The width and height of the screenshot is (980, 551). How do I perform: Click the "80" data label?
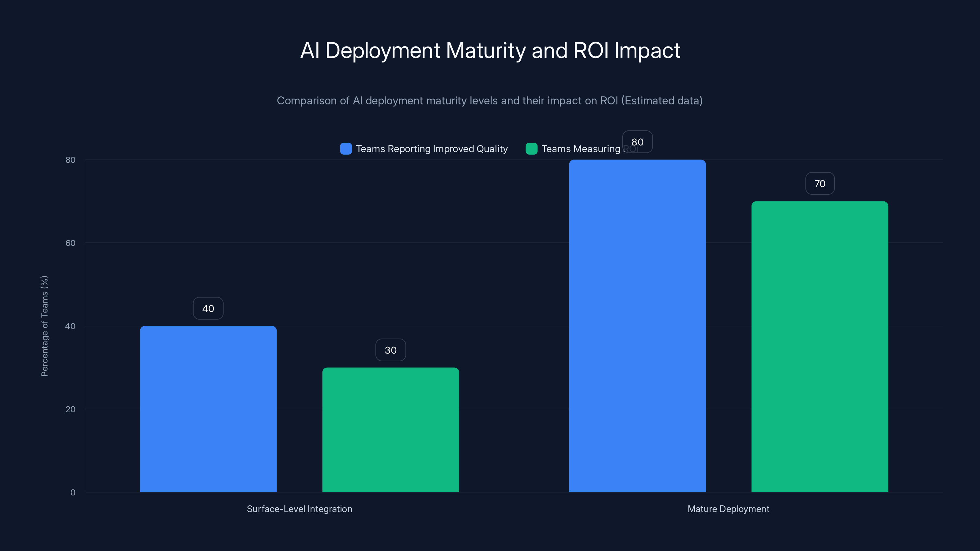point(637,141)
